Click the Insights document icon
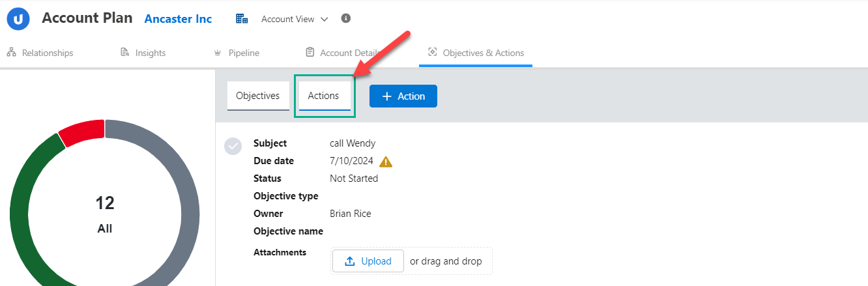The height and width of the screenshot is (286, 868). (x=124, y=53)
